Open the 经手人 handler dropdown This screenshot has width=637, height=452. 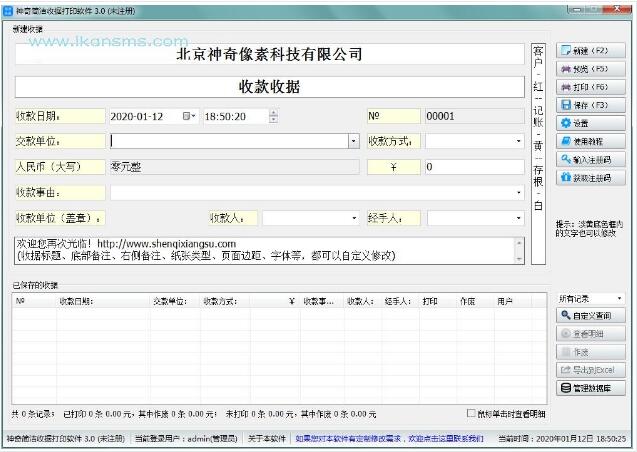click(518, 218)
